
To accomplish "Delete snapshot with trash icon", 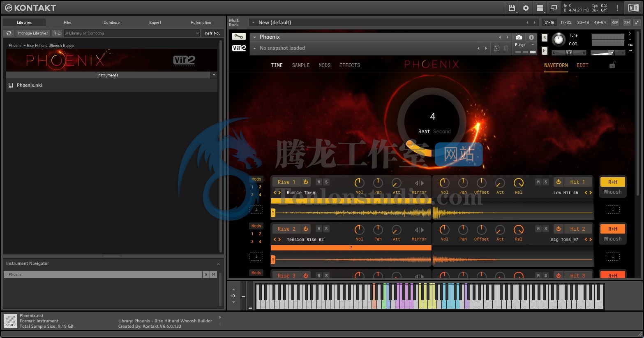I will pos(506,48).
